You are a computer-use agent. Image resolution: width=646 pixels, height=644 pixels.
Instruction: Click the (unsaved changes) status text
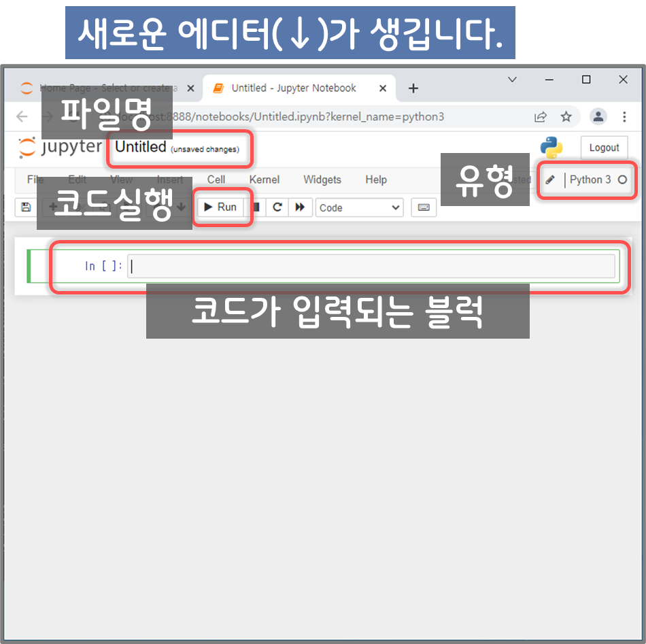click(x=205, y=149)
